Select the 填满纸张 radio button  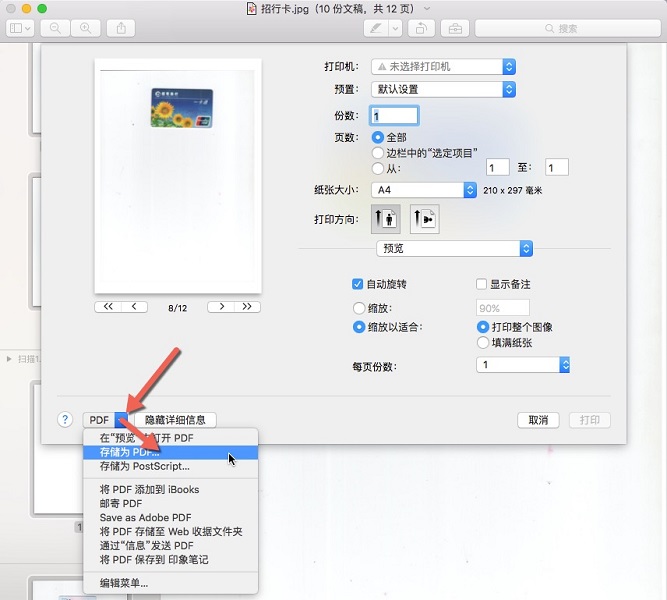483,343
